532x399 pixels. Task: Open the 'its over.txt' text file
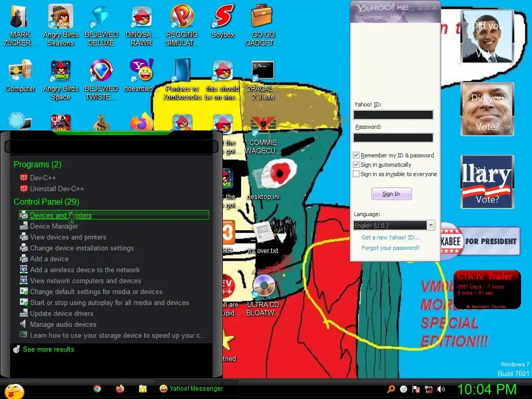coord(263,237)
